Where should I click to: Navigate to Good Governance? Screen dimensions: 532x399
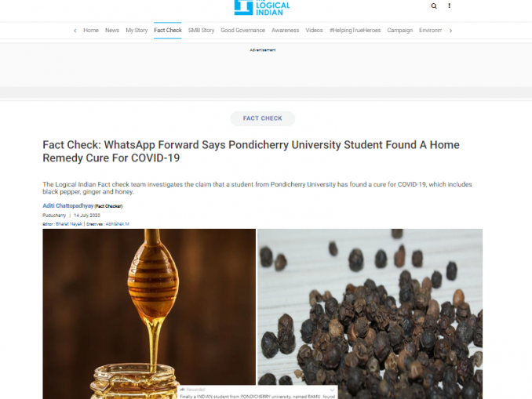pyautogui.click(x=242, y=30)
